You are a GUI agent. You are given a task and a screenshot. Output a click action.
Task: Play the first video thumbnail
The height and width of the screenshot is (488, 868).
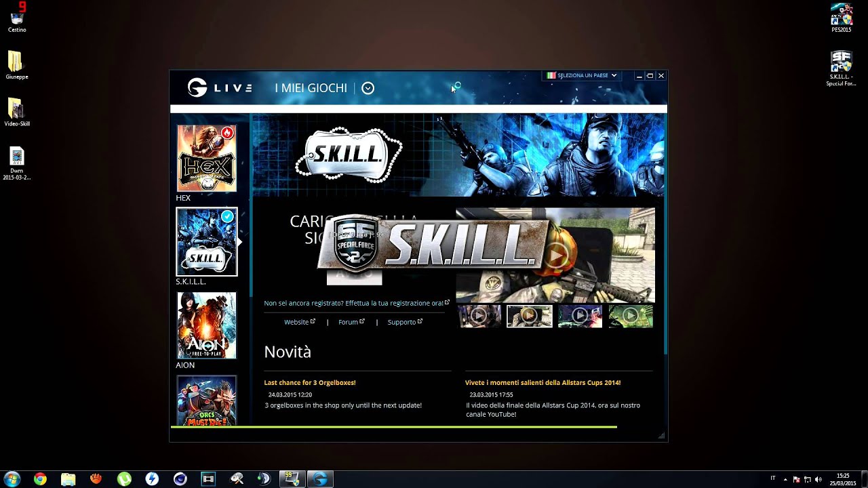tap(480, 316)
